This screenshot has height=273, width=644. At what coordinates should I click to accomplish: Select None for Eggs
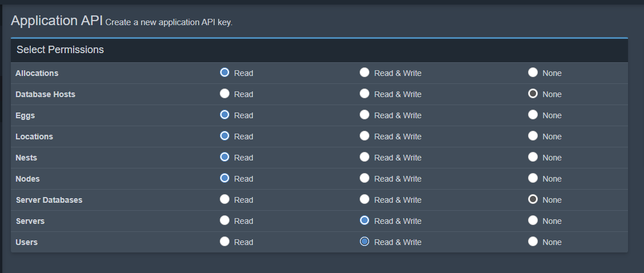[x=533, y=115]
